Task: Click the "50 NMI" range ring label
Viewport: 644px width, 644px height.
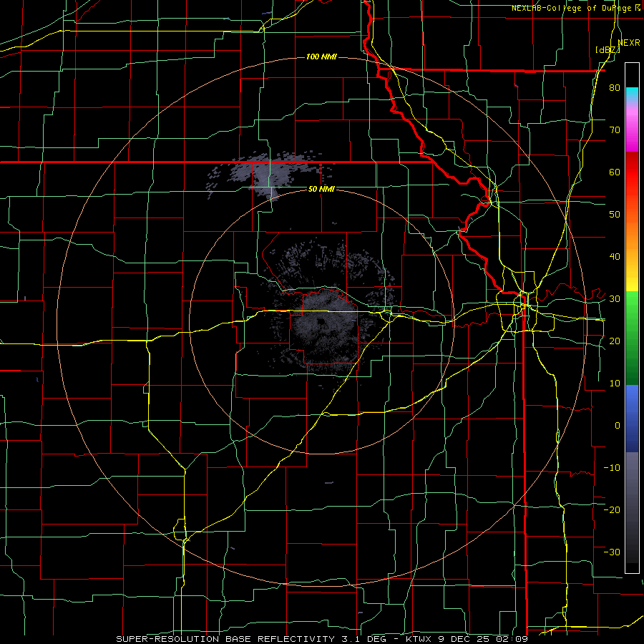Action: click(321, 189)
